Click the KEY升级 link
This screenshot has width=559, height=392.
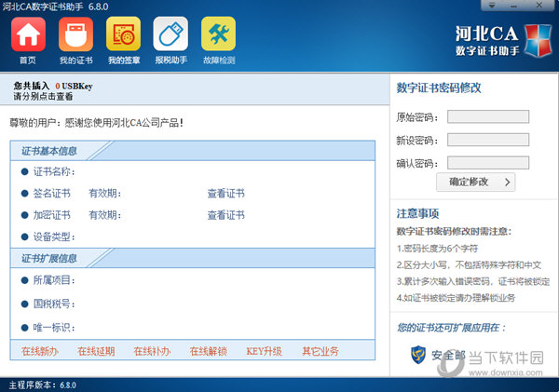pyautogui.click(x=264, y=351)
